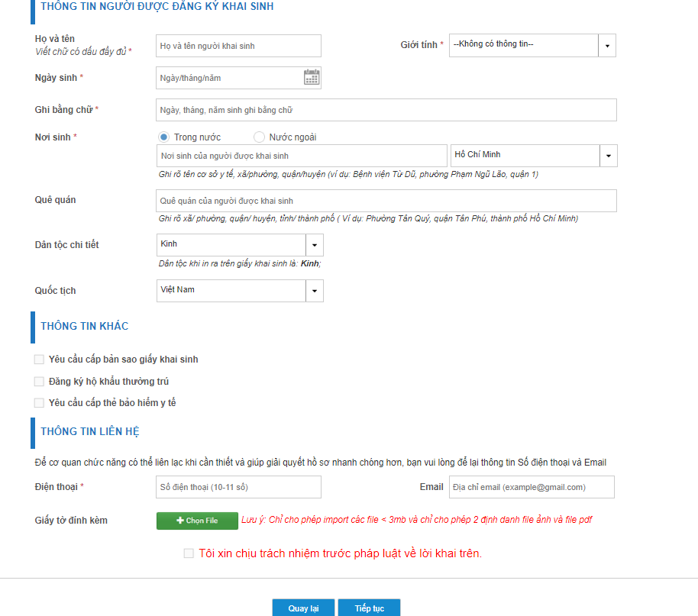Check Yêu cầu cấp thẻ bảo hiểm y tế
Image resolution: width=698 pixels, height=616 pixels.
(39, 403)
